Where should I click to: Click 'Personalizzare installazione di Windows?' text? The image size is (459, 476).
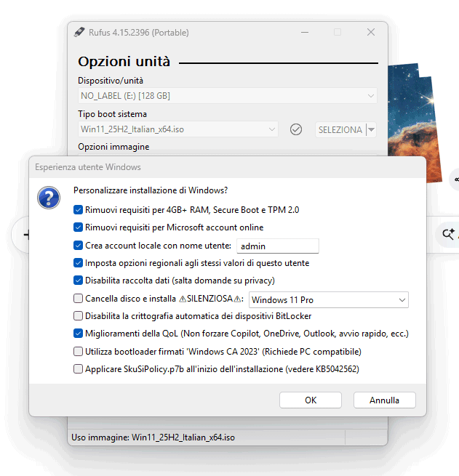click(x=151, y=190)
